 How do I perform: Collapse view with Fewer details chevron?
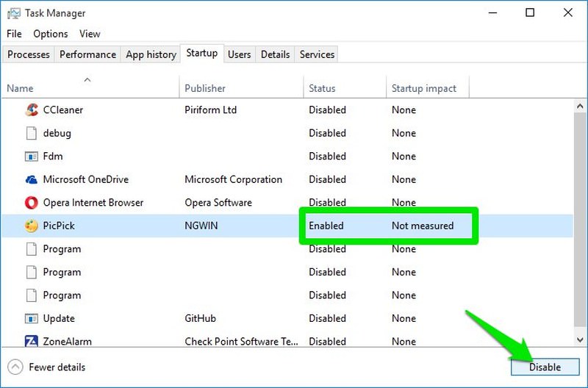[x=15, y=367]
